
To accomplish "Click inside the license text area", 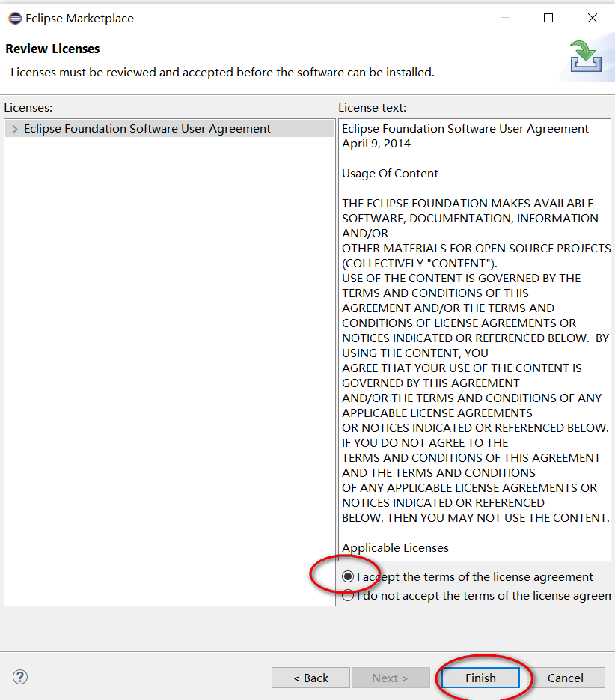I will coord(475,339).
